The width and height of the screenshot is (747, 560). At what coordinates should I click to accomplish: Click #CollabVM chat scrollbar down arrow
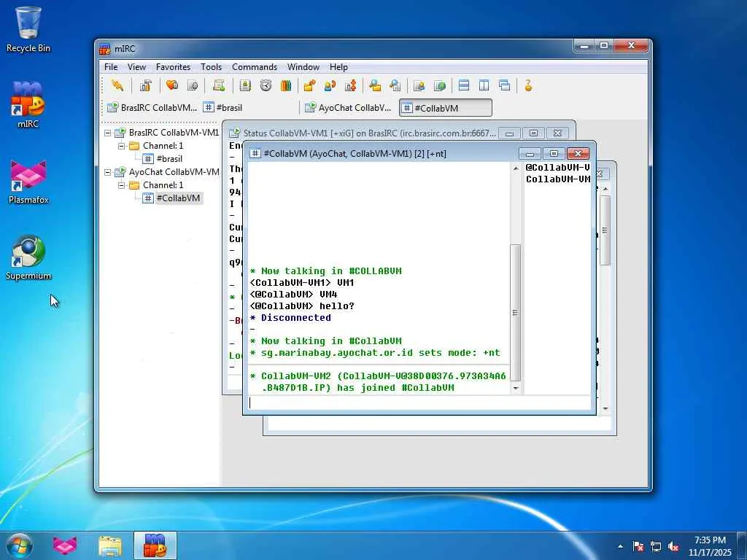516,389
